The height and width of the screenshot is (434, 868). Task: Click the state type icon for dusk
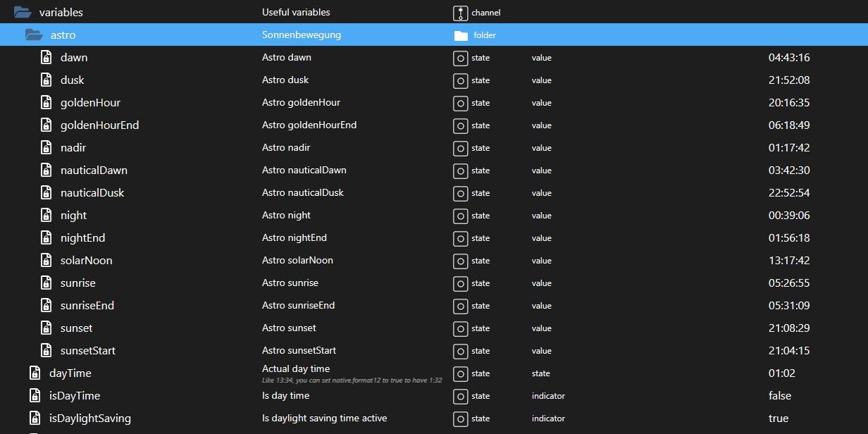click(x=460, y=80)
